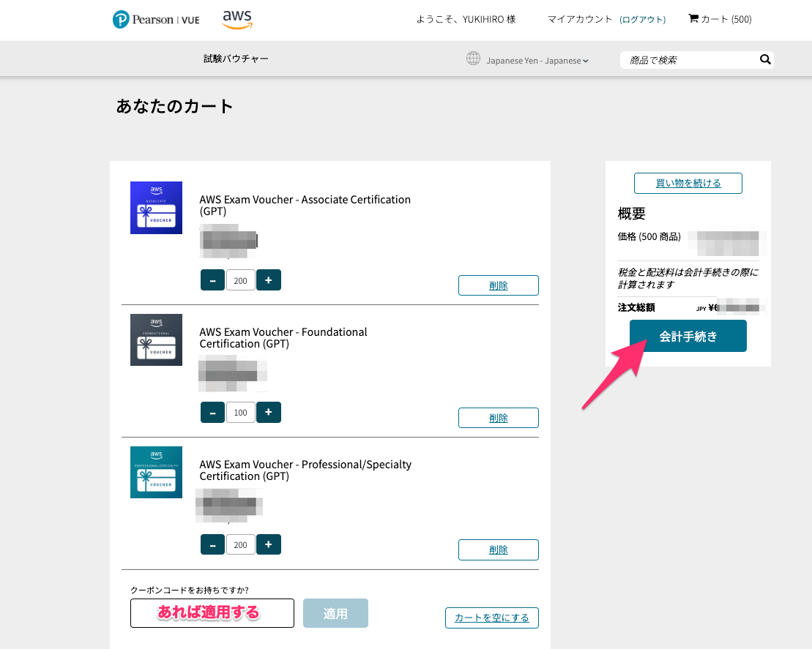This screenshot has width=812, height=649.
Task: Increase Foundational Certification quantity with plus
Action: point(268,413)
